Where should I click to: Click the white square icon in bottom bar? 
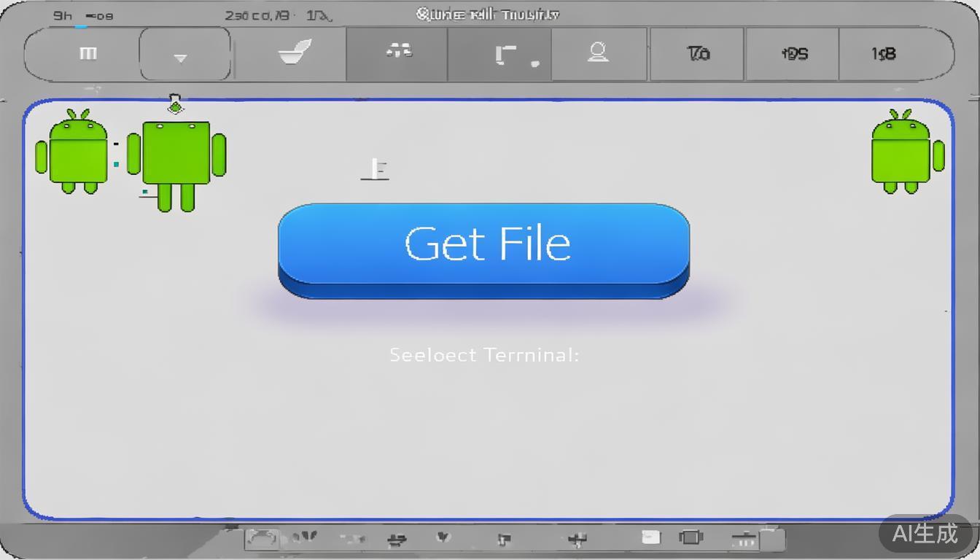650,538
